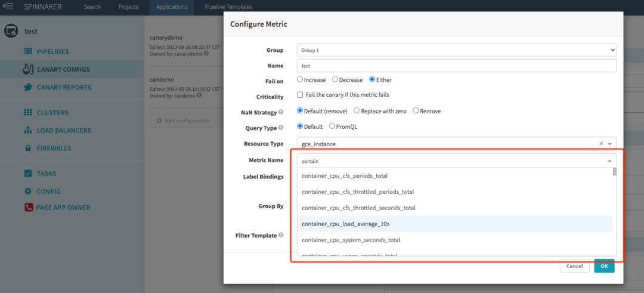Click the Page App Owner phone icon
This screenshot has width=644, height=293.
(x=29, y=208)
